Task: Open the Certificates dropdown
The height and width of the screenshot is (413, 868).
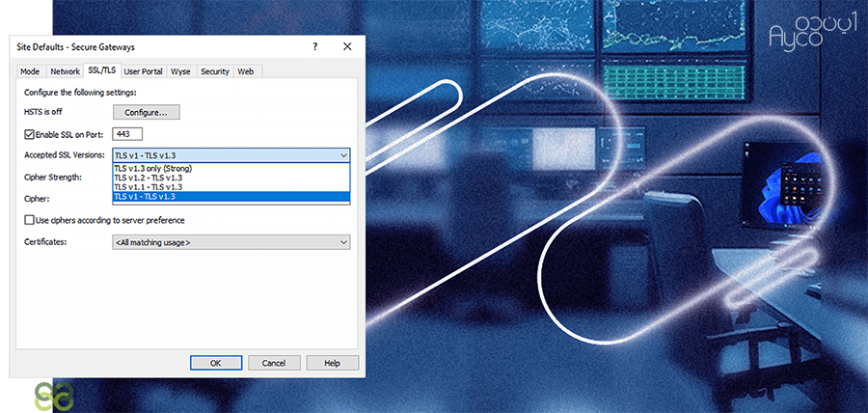Action: coord(231,242)
